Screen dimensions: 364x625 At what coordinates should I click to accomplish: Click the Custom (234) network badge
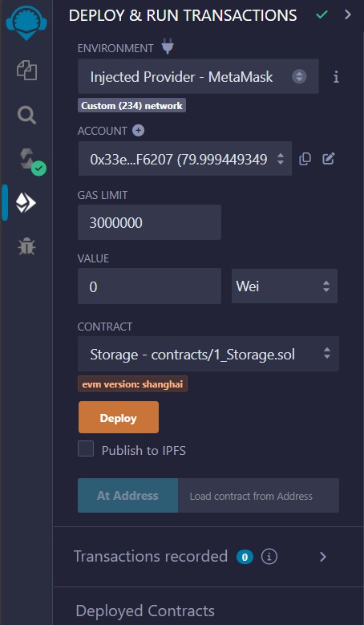coord(131,106)
